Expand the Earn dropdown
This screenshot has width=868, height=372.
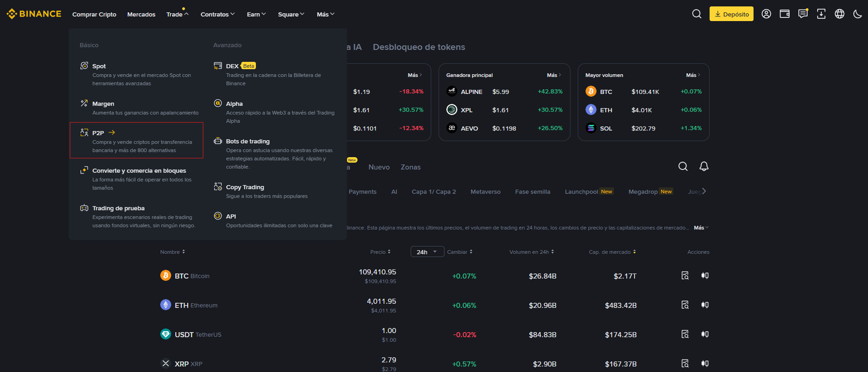pos(256,14)
